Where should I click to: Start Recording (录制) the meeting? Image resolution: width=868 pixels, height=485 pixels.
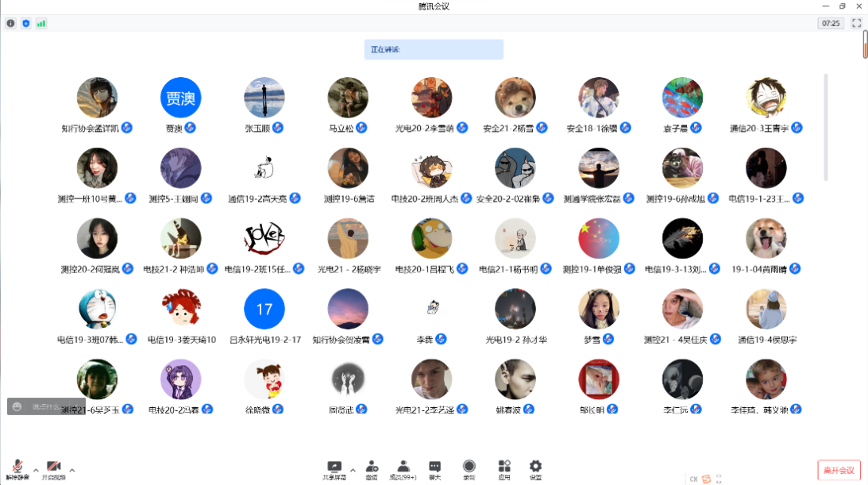pos(469,470)
